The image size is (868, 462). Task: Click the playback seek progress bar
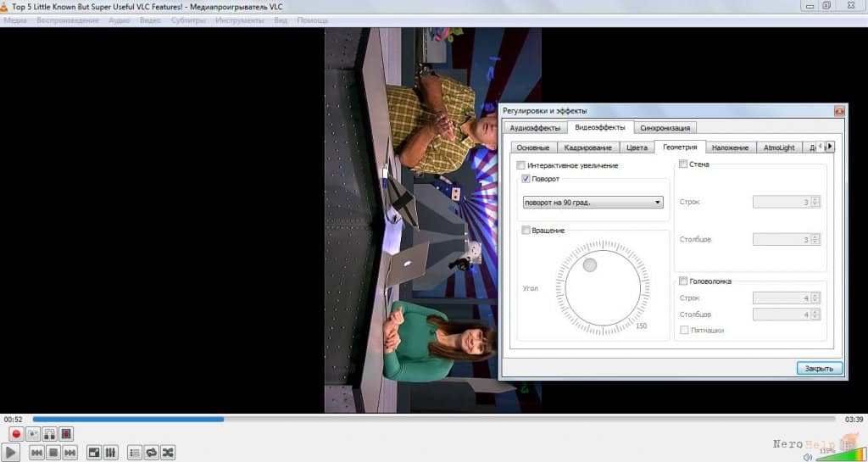click(433, 420)
